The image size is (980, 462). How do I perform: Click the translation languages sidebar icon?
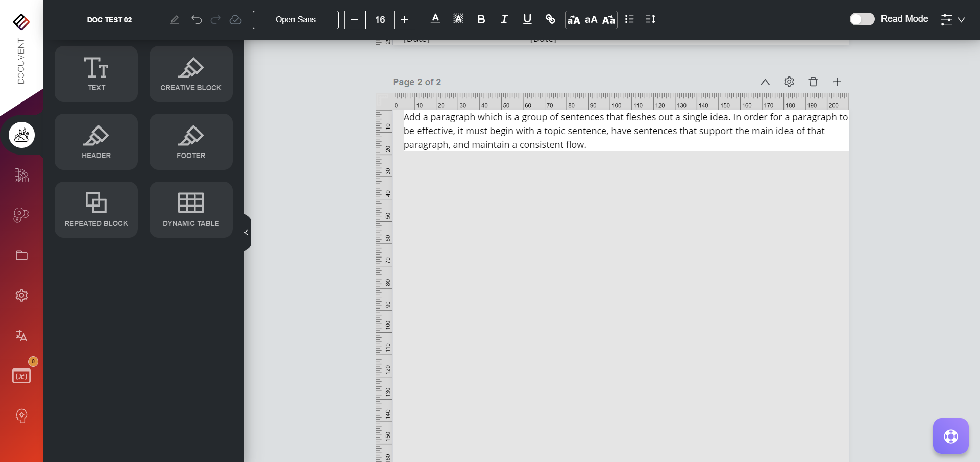[x=21, y=335]
